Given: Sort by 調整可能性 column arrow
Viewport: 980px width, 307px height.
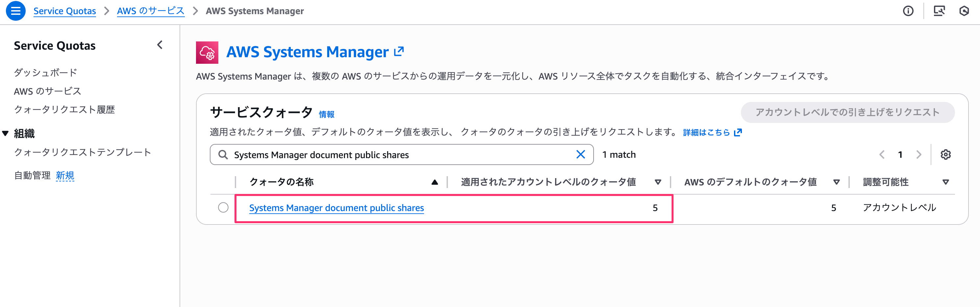Looking at the screenshot, I should pyautogui.click(x=945, y=182).
